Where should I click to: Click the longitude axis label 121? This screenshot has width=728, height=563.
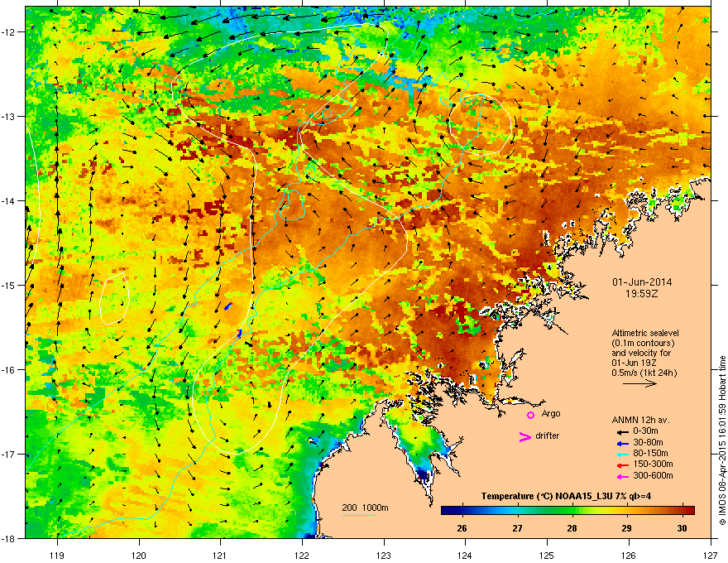(x=220, y=555)
